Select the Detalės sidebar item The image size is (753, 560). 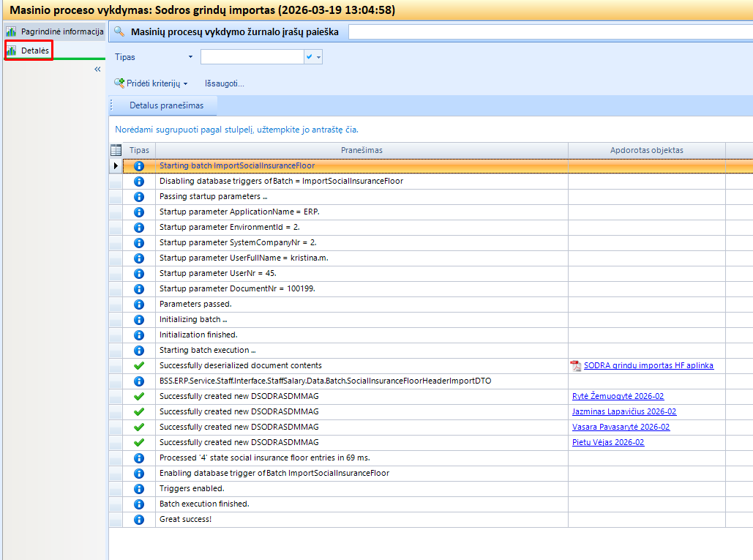tap(34, 51)
